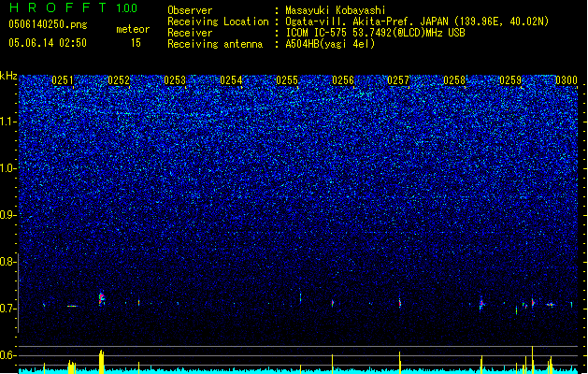Click the Receiving Location value Ogata-vill. Akita-Pref.
The image size is (588, 374).
click(x=350, y=22)
